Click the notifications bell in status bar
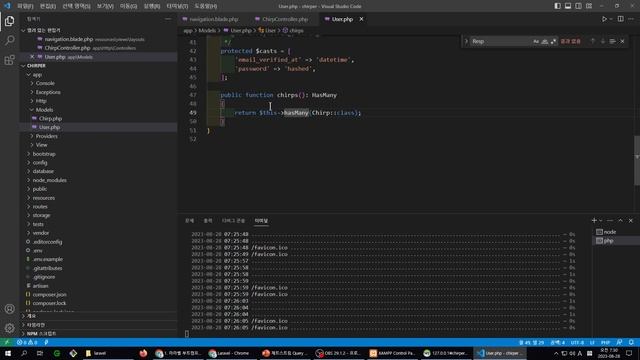This screenshot has width=640, height=360. 631,342
